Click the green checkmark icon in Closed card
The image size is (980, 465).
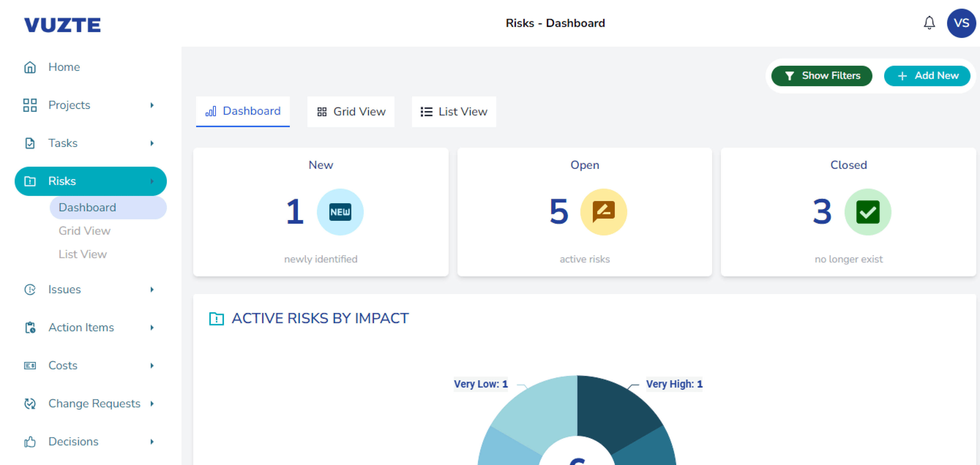coord(867,212)
